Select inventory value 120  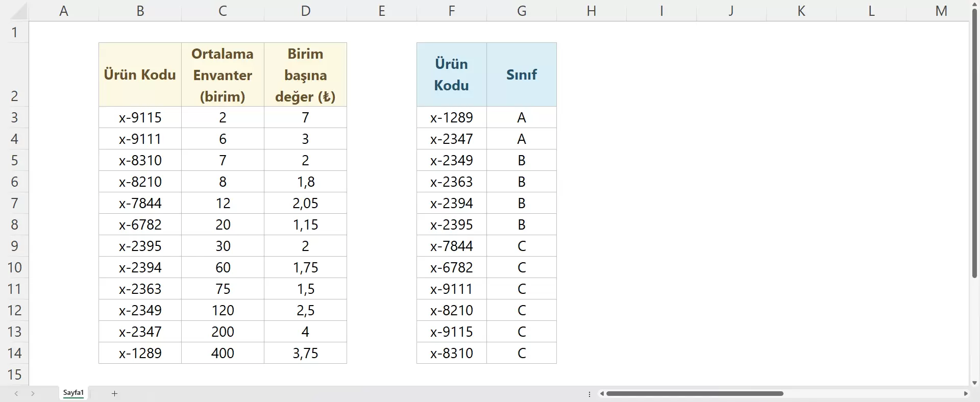pos(223,310)
